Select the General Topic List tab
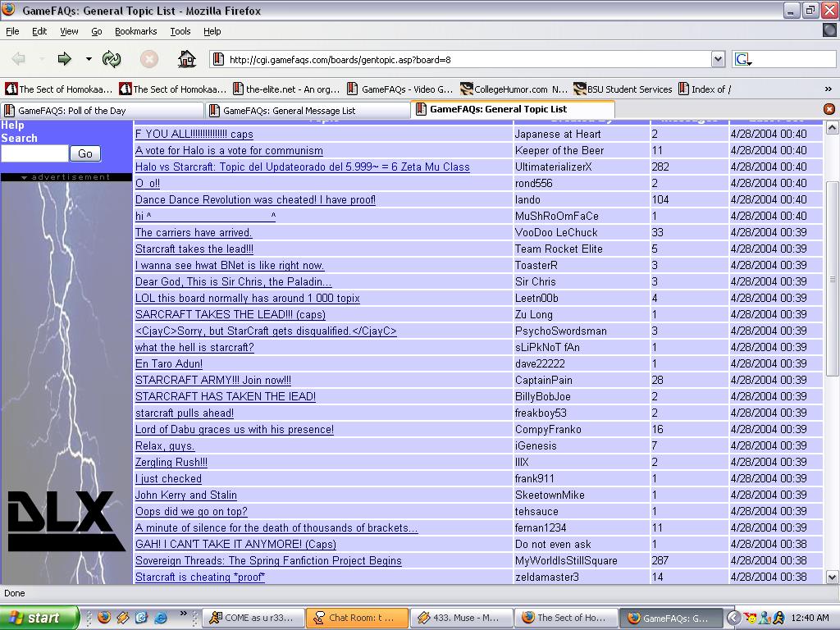The image size is (840, 630). point(513,109)
